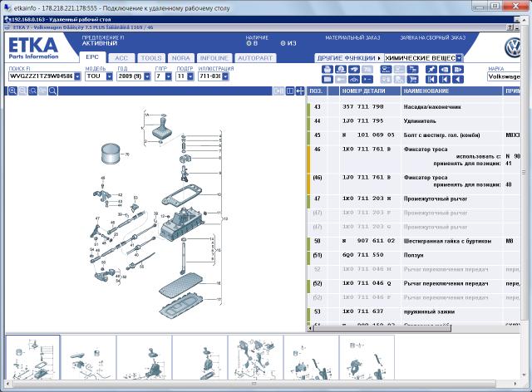Click the Volkswagen logo
The height and width of the screenshot is (392, 532).
[513, 47]
